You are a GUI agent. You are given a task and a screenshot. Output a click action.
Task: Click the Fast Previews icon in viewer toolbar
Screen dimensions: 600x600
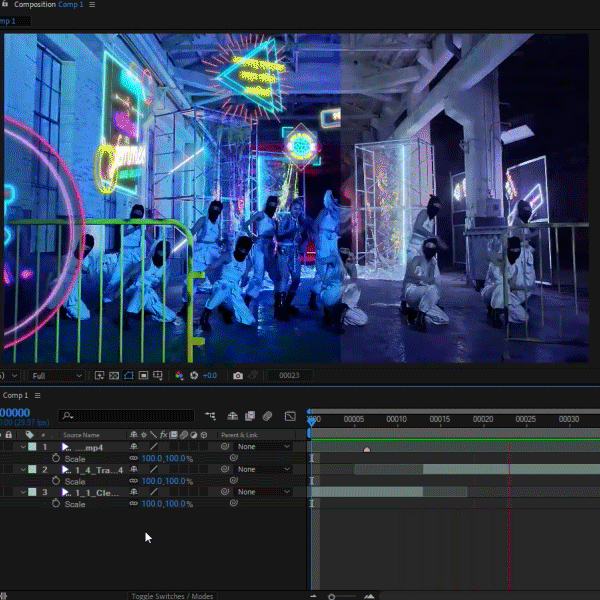[x=99, y=375]
